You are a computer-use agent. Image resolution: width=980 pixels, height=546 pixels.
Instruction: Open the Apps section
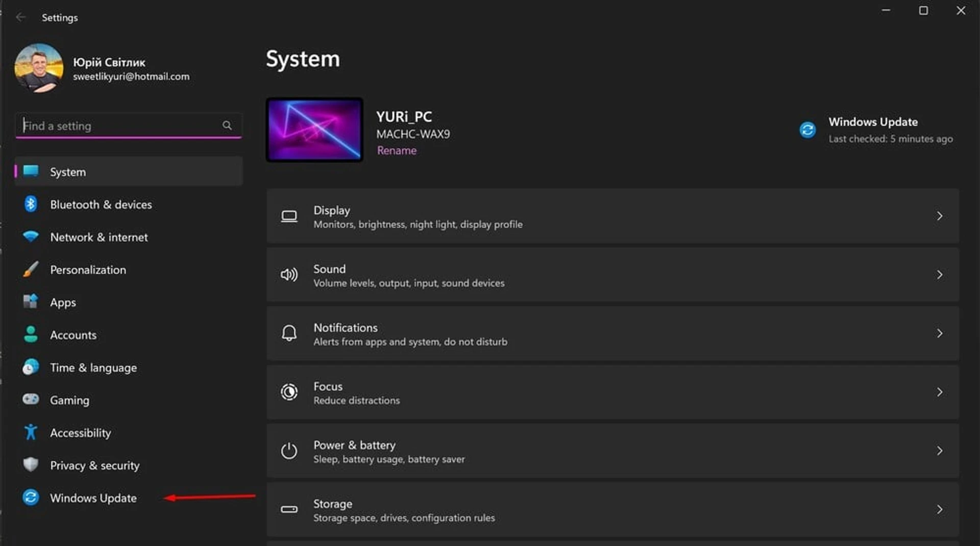click(129, 302)
